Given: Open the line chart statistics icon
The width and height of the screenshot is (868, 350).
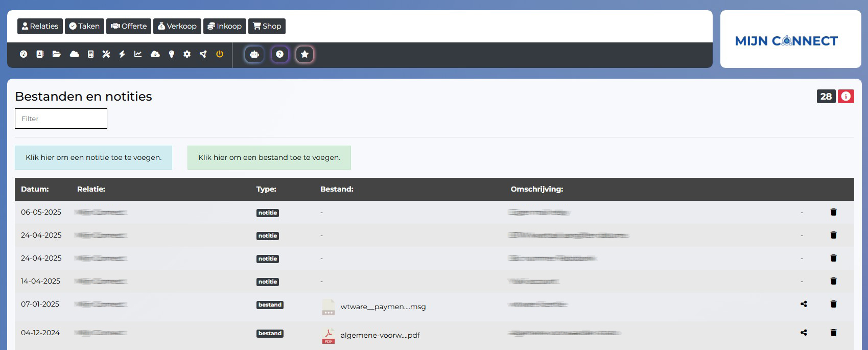Looking at the screenshot, I should coord(138,54).
